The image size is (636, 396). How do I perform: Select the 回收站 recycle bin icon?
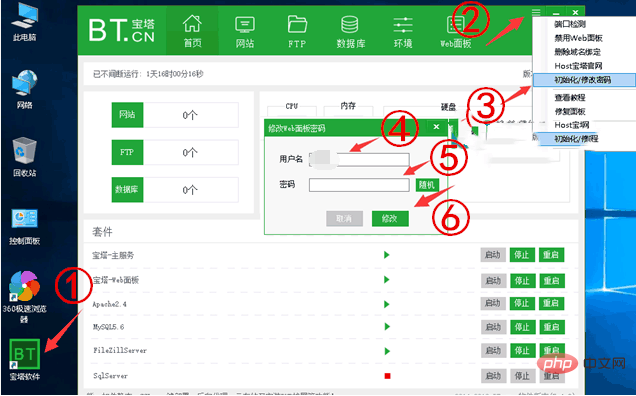tap(25, 157)
